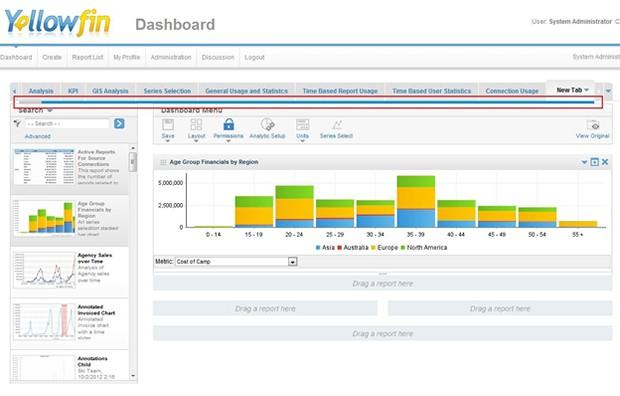620x396 pixels.
Task: Click Dashboard in the navigation bar
Action: (16, 57)
